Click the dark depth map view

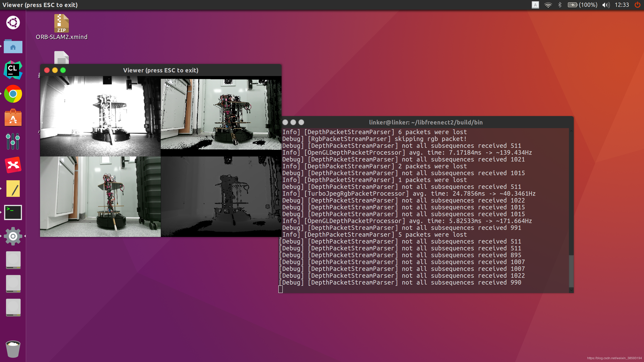(221, 197)
